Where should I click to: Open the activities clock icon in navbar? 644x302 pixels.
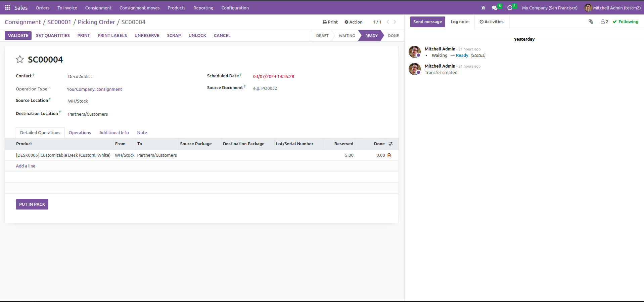click(510, 8)
